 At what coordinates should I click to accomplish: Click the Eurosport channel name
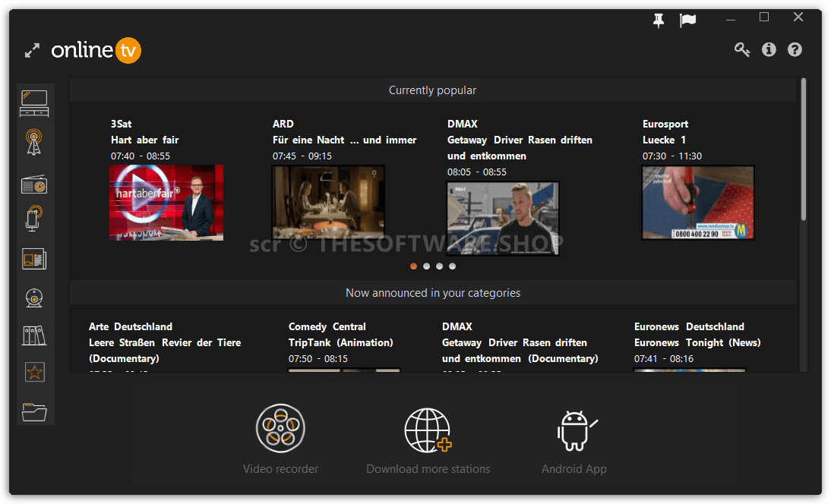click(665, 124)
